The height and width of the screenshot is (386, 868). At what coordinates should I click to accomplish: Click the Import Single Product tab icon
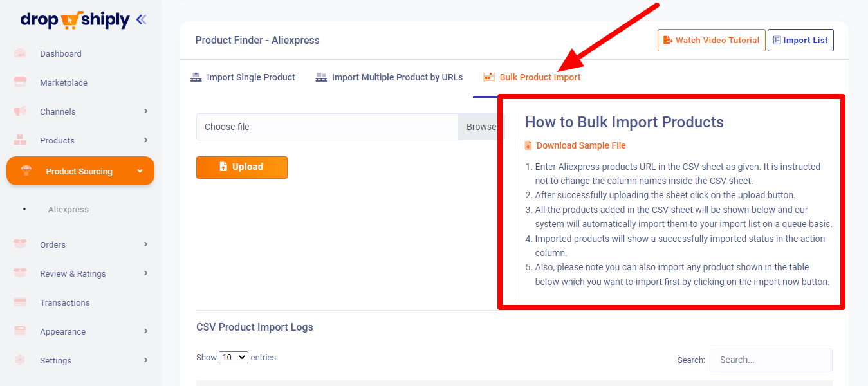tap(196, 77)
